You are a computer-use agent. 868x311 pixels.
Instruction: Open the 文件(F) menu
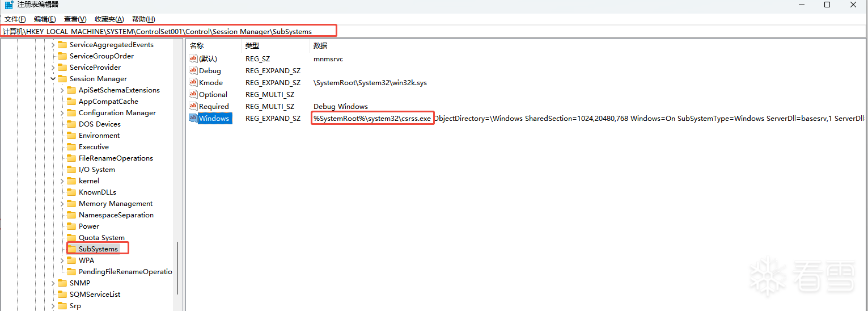(15, 19)
